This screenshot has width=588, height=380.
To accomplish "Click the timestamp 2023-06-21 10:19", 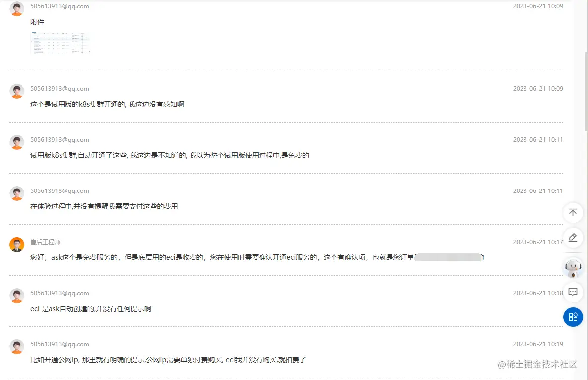I will click(x=538, y=344).
